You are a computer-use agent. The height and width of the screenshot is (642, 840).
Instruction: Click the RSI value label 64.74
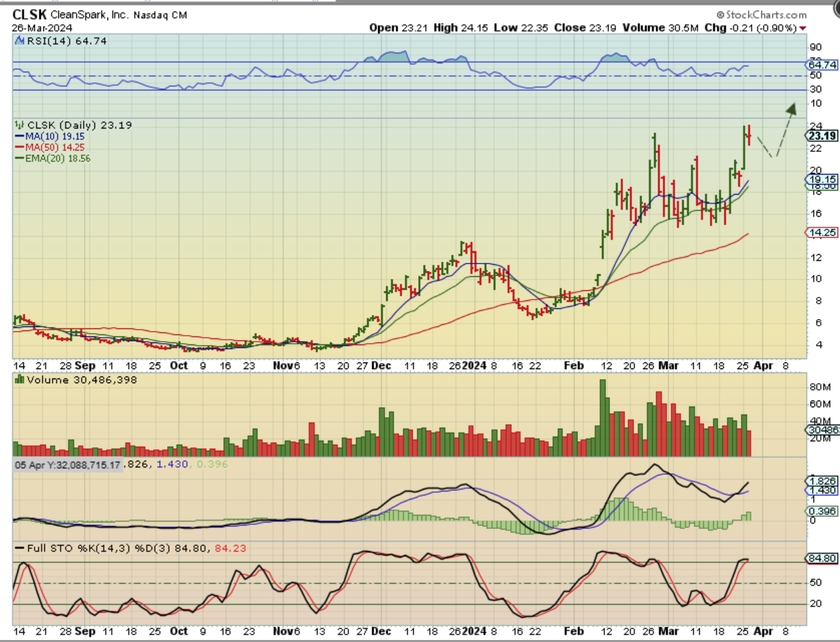tap(822, 65)
